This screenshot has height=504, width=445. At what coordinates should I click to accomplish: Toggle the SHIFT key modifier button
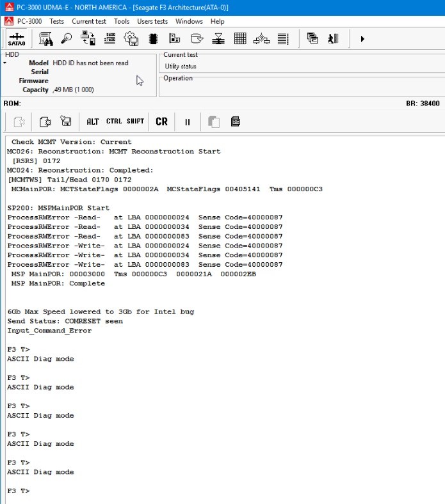tap(135, 122)
